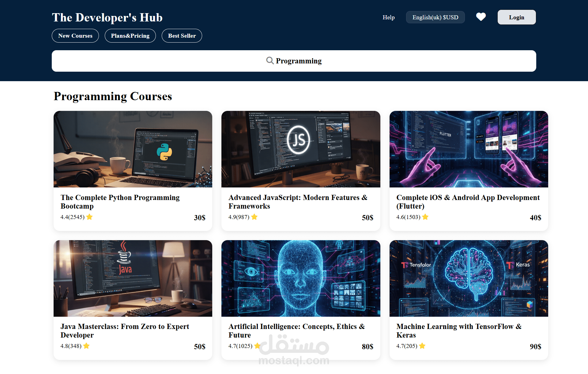Screen dimensions: 588x374
Task: Click The Developer's Hub site title
Action: [107, 17]
